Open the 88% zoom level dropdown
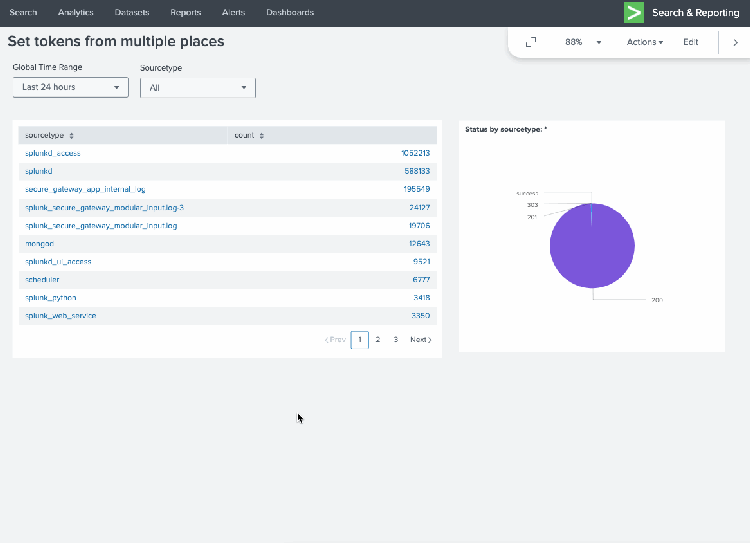 click(584, 42)
